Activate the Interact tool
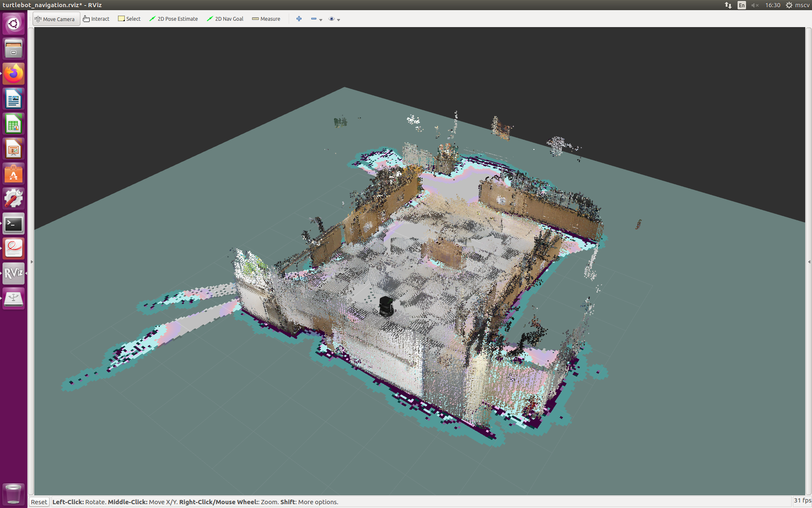The width and height of the screenshot is (812, 508). pos(96,19)
